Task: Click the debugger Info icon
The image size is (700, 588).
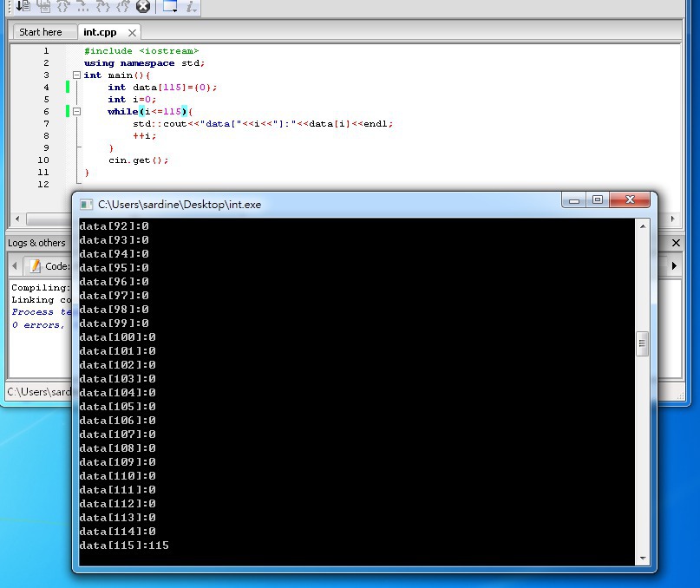Action: tap(191, 6)
